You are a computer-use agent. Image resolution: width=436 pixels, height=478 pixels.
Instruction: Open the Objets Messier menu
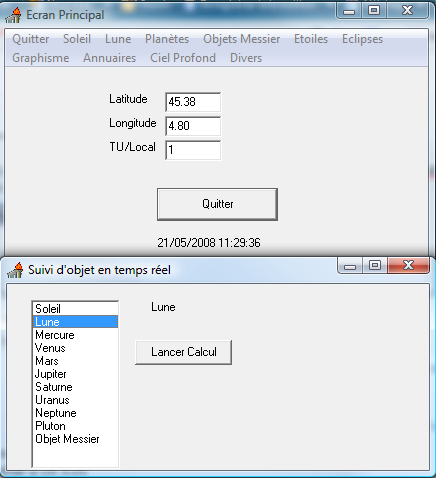point(242,39)
